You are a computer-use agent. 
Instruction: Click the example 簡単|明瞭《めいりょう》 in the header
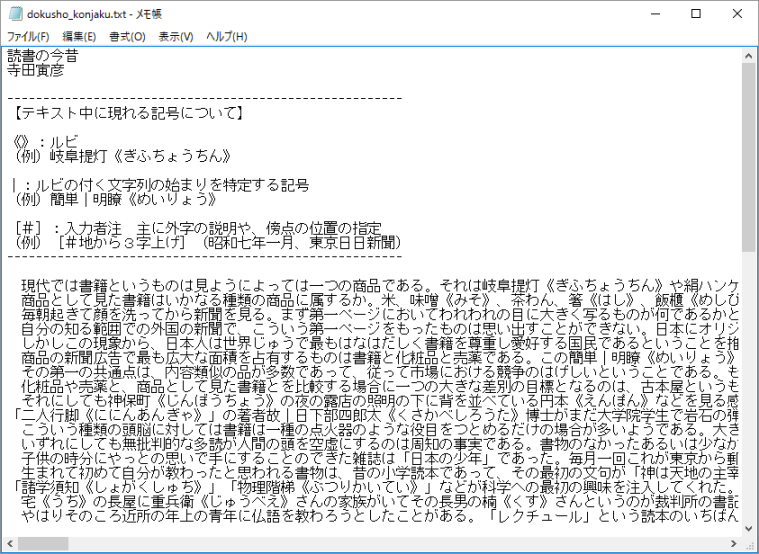click(134, 199)
